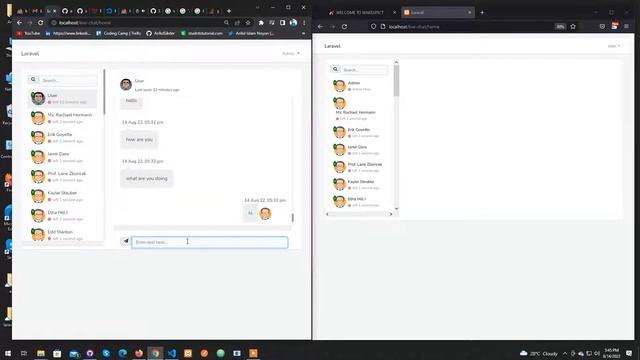Open Erik Goyette conversation in Chrome
This screenshot has height=360, width=640.
(x=63, y=138)
